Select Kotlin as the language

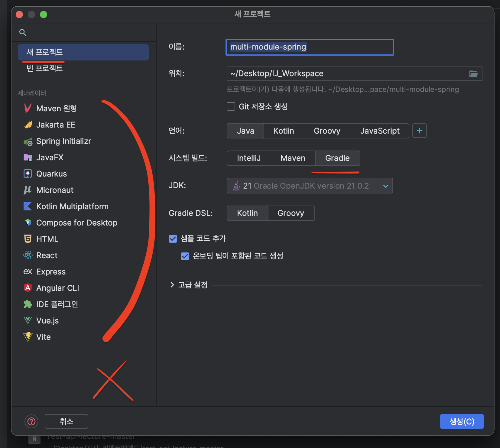click(284, 131)
